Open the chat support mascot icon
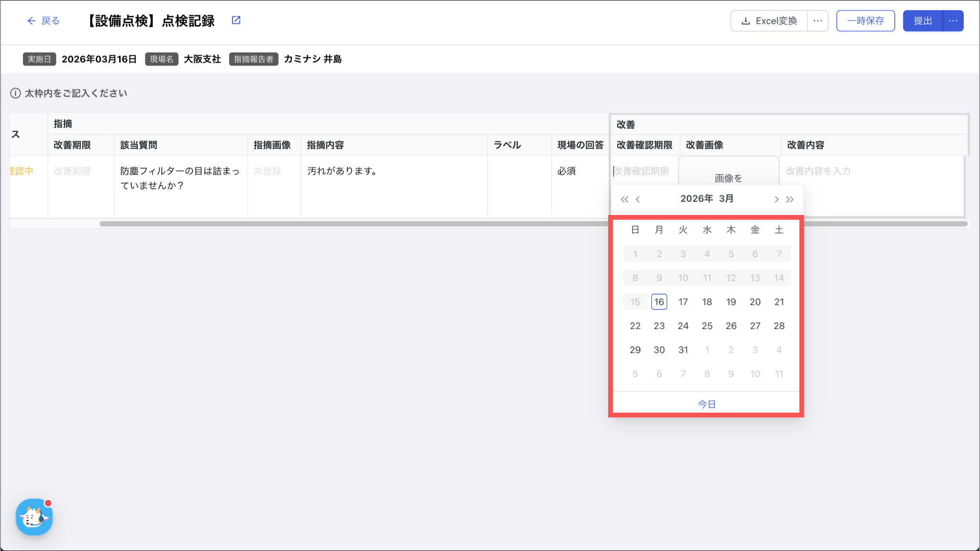This screenshot has height=551, width=980. pos(34,517)
